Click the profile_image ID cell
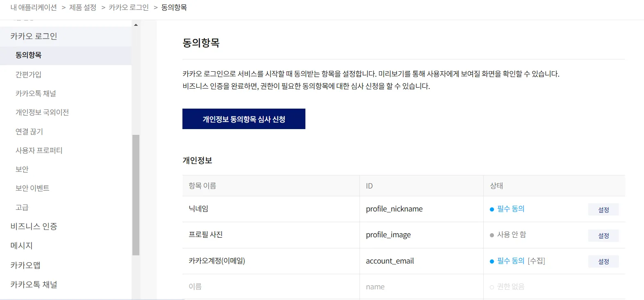 click(x=421, y=235)
